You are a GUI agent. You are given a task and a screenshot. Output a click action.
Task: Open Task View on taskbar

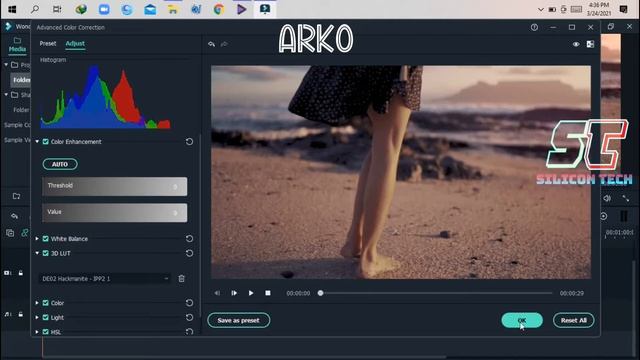(57, 9)
